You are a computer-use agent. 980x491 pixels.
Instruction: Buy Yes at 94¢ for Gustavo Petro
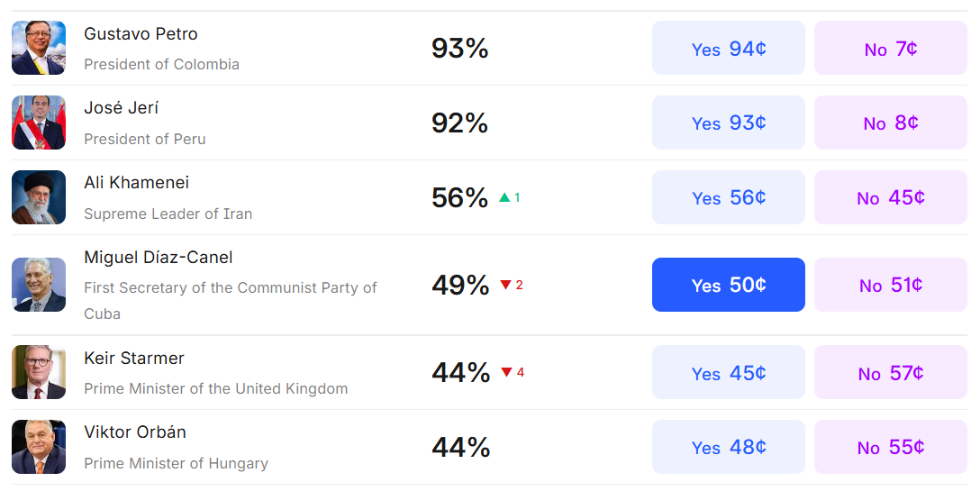click(728, 49)
